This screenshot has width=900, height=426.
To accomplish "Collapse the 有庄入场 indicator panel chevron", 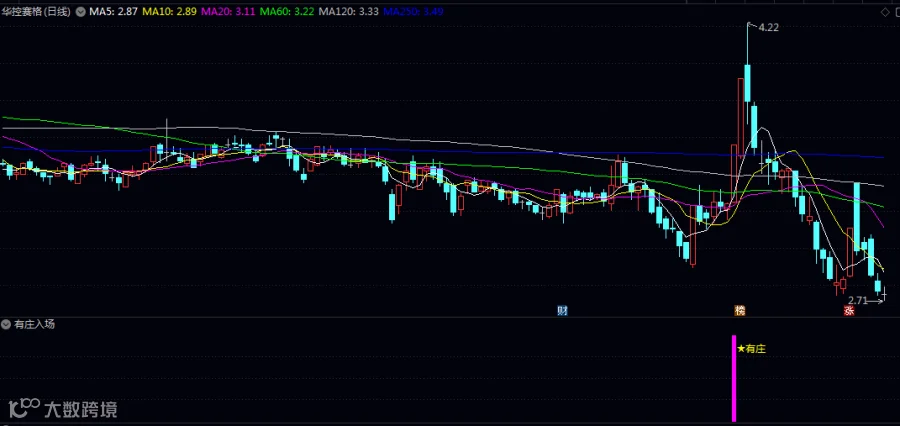I will pos(6,324).
